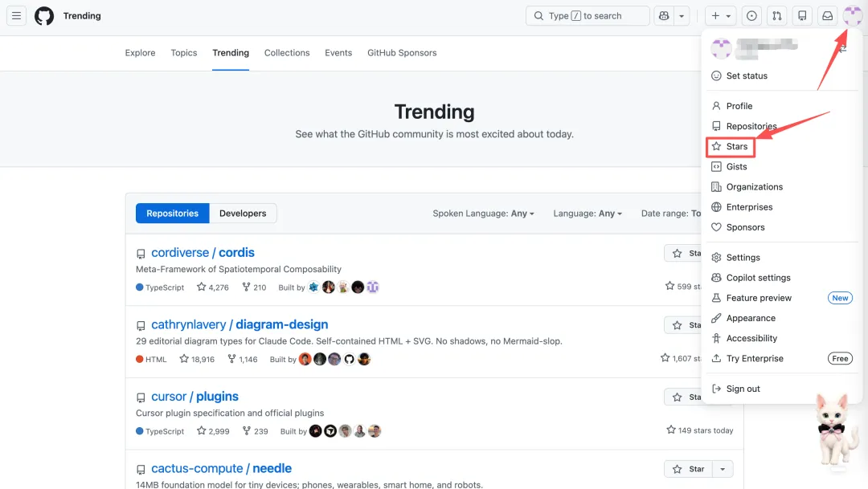Go to the Topics tab
The image size is (868, 489).
coord(184,52)
